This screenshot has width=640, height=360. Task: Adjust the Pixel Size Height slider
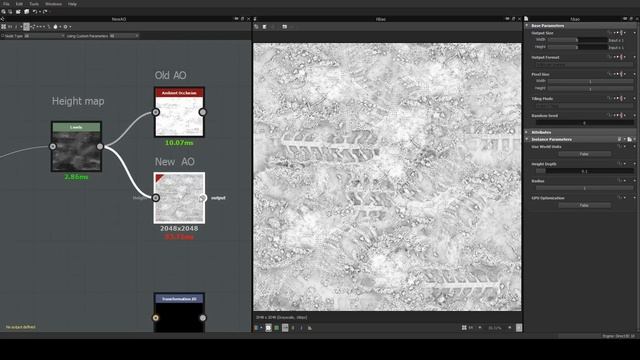591,88
